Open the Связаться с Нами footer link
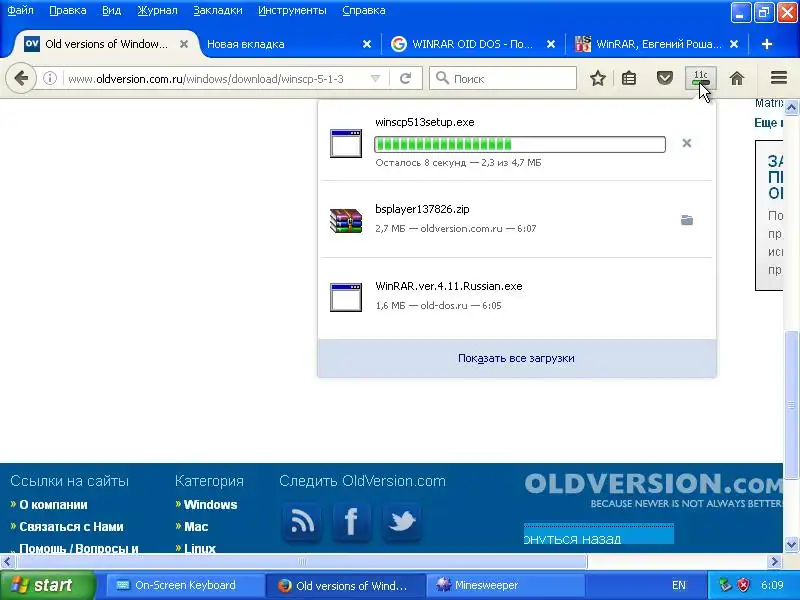Image resolution: width=800 pixels, height=600 pixels. tap(71, 527)
